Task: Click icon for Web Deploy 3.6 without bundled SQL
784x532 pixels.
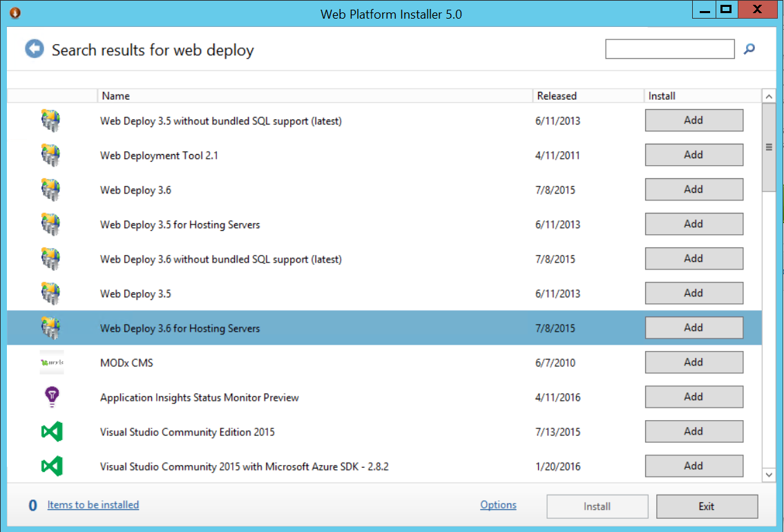Action: [x=50, y=258]
